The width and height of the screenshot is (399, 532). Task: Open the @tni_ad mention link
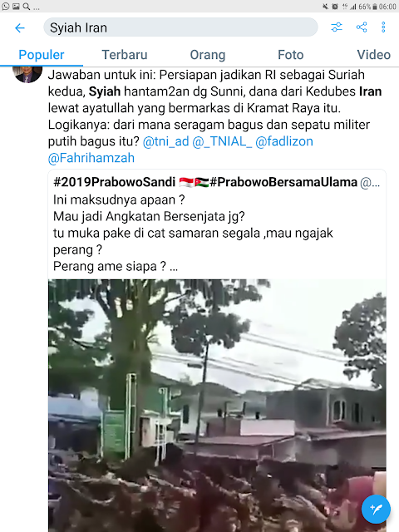click(x=165, y=141)
